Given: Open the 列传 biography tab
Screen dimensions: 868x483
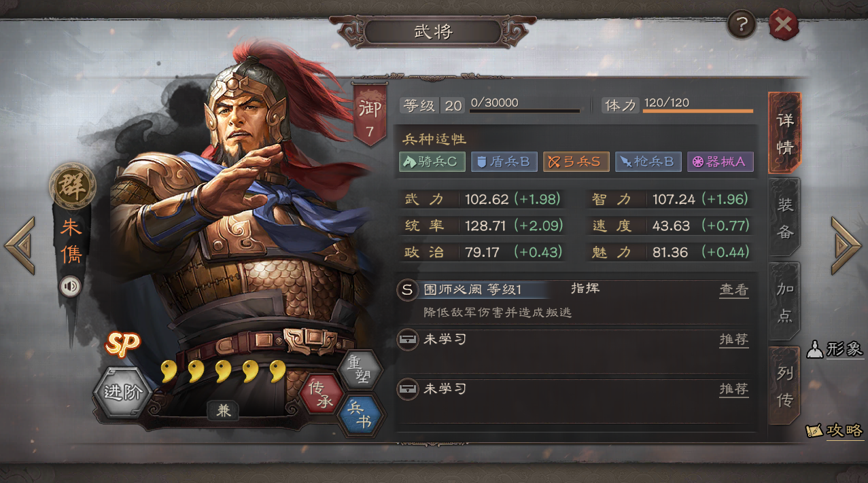Looking at the screenshot, I should pos(785,386).
